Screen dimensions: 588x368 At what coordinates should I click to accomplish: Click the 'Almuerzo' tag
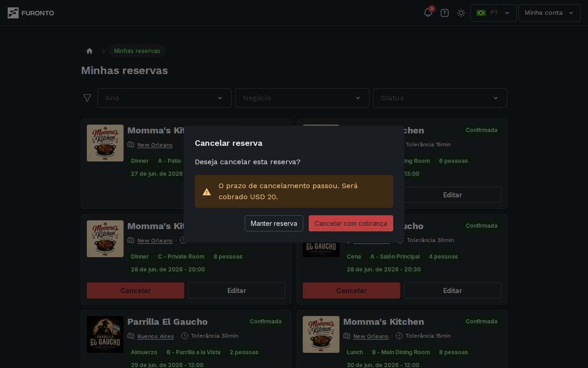[144, 352]
